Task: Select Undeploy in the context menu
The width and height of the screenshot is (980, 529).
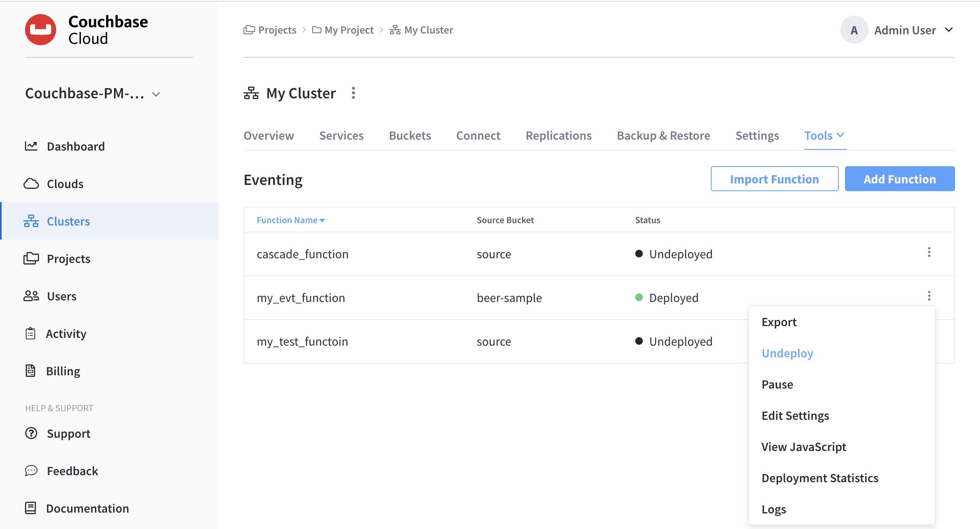Action: coord(787,353)
